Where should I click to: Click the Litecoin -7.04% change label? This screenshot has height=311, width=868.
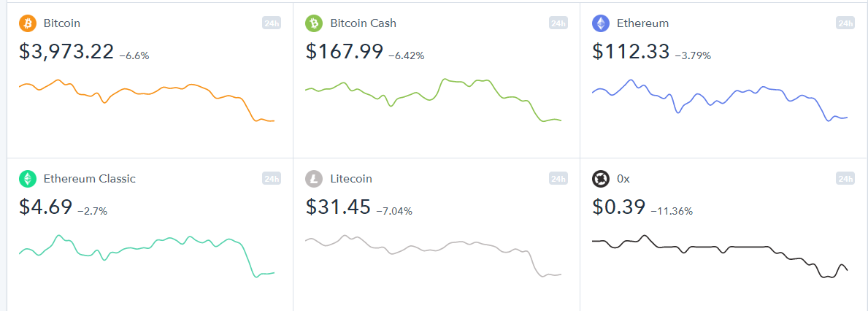tap(394, 211)
